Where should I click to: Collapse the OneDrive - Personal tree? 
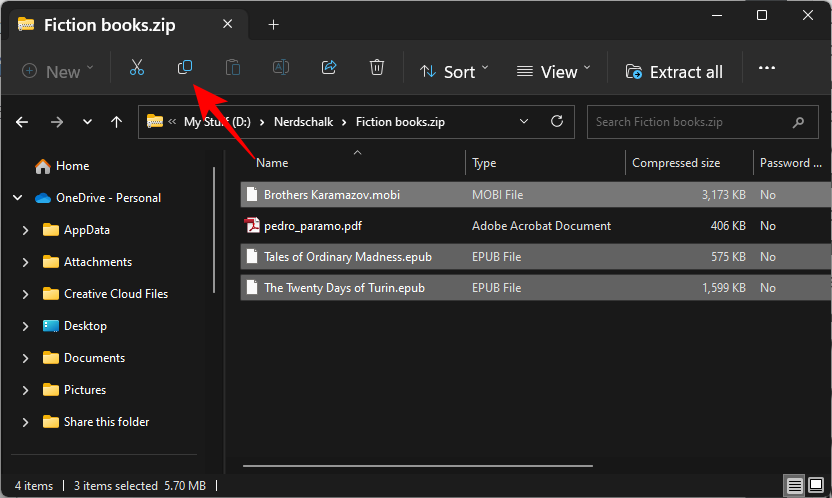coord(17,198)
